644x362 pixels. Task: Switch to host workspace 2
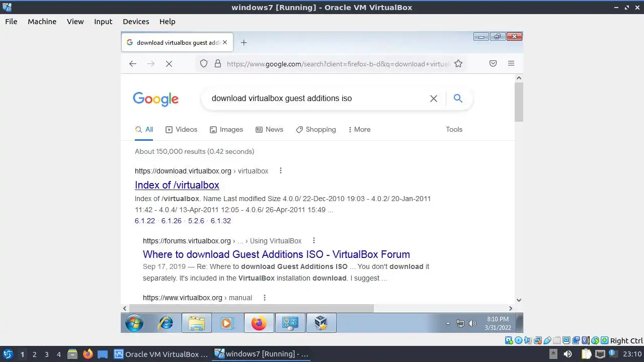[x=34, y=354]
